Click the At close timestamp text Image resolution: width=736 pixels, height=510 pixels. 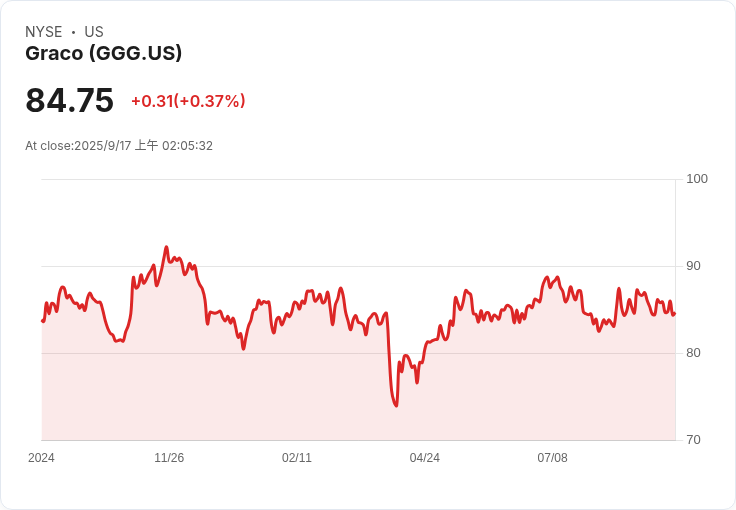(119, 146)
